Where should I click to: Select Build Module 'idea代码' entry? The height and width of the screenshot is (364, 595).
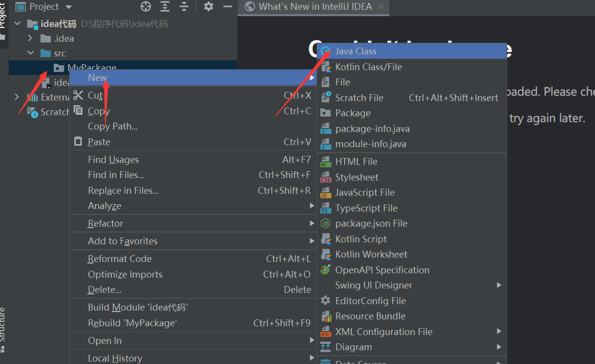click(193, 308)
